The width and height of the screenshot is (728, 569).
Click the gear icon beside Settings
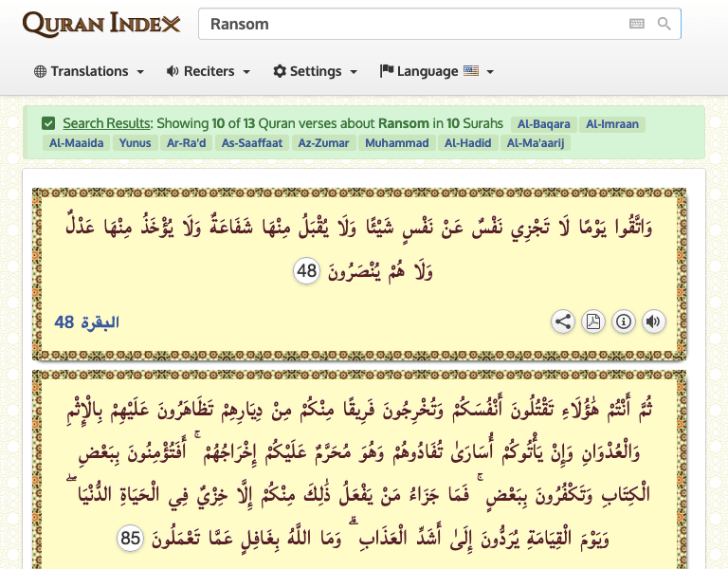point(280,71)
